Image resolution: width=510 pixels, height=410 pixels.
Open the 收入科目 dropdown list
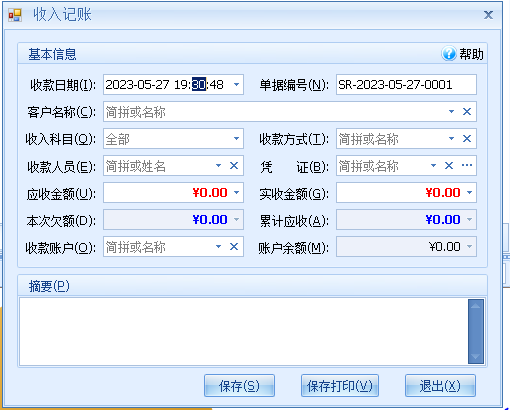point(236,139)
